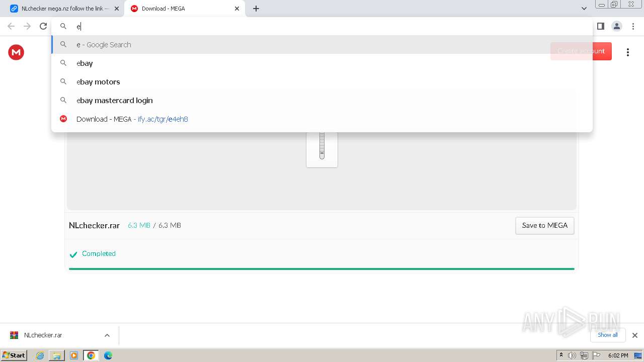Click the Chrome taskbar icon

point(91,355)
